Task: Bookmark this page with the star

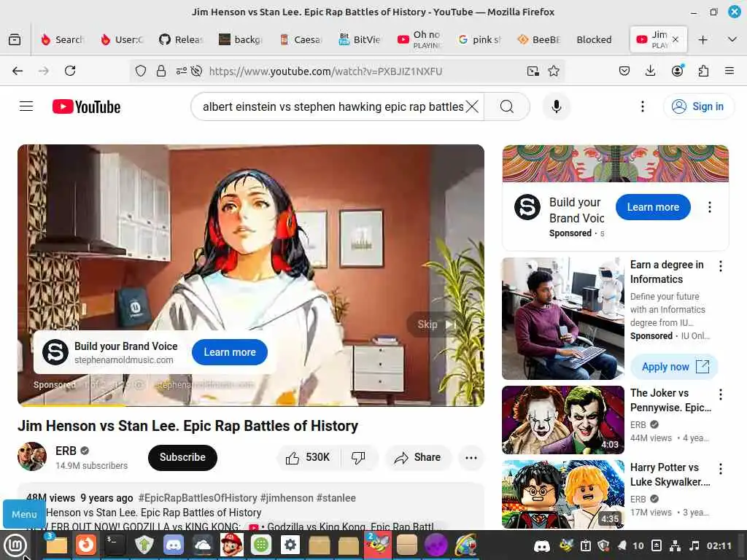Action: pos(554,71)
